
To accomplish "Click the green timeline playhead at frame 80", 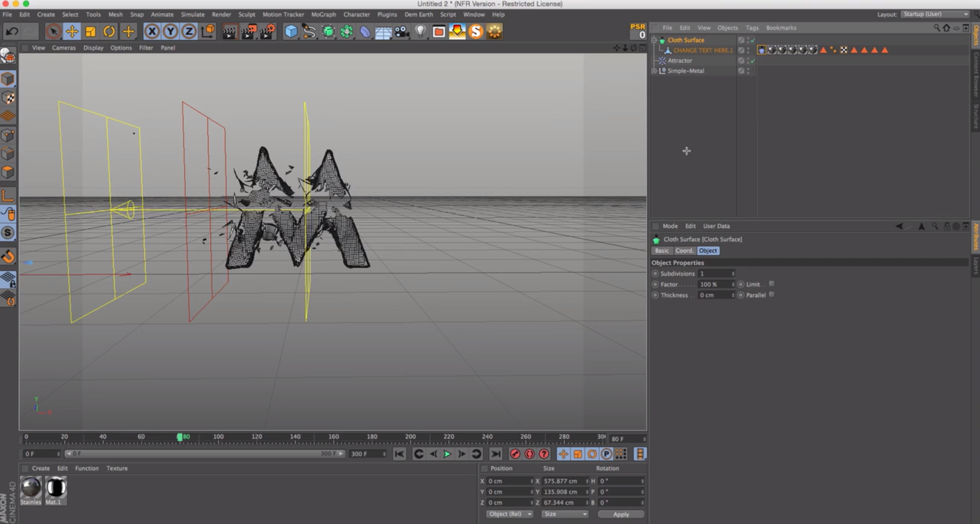I will (x=180, y=437).
